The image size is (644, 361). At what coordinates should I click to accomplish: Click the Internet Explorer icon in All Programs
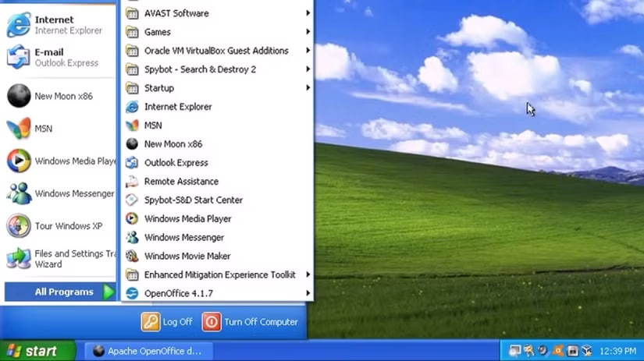pyautogui.click(x=132, y=107)
